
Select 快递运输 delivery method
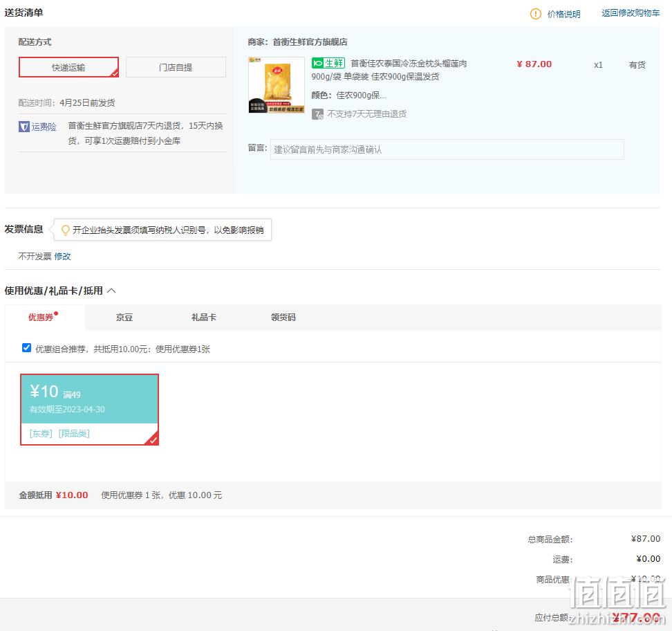point(68,67)
